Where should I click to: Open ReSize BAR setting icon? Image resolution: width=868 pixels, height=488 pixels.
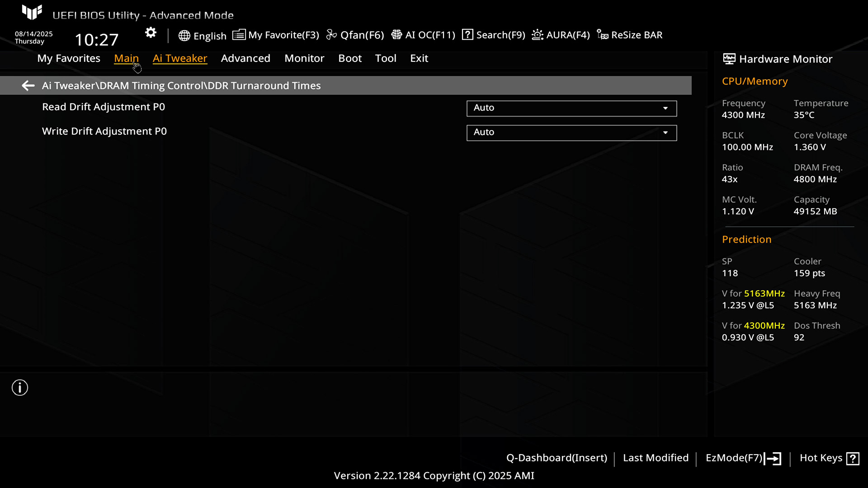click(x=603, y=35)
